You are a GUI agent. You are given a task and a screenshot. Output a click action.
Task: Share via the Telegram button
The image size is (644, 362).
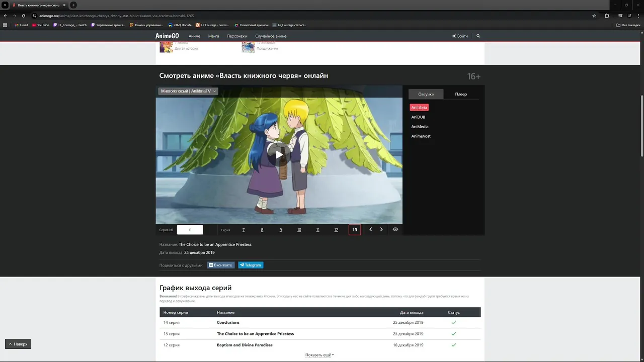click(251, 265)
